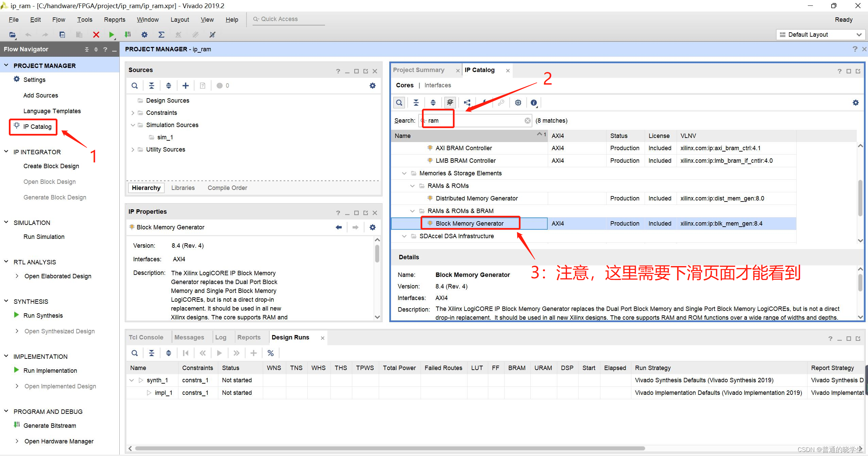868x456 pixels.
Task: Click Add Sources in Project Manager
Action: [40, 95]
